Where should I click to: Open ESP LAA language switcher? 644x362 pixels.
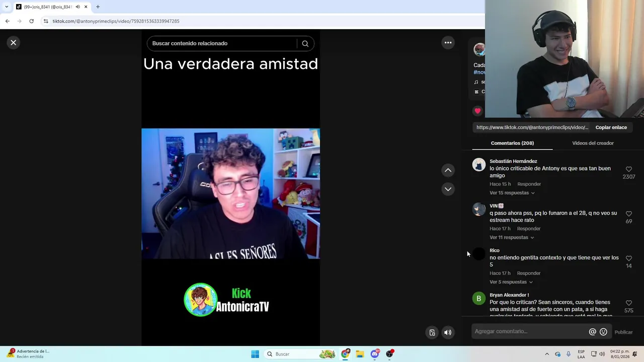tap(581, 354)
